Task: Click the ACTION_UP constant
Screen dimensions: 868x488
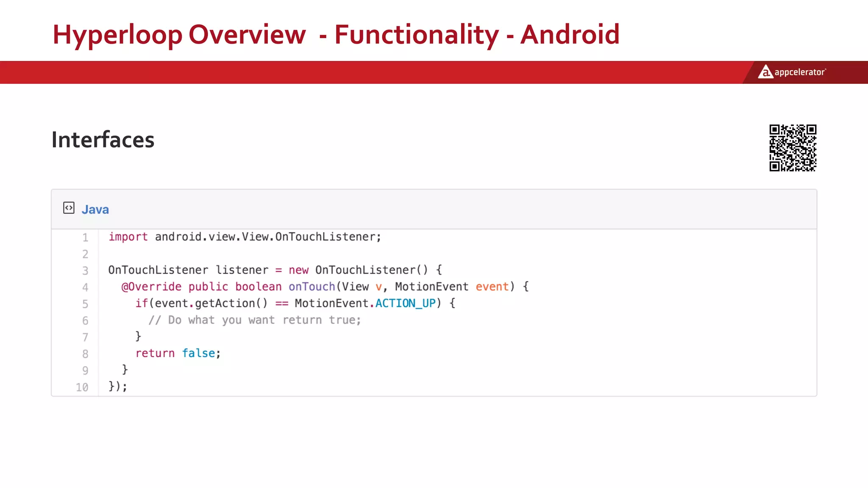Action: [x=405, y=303]
